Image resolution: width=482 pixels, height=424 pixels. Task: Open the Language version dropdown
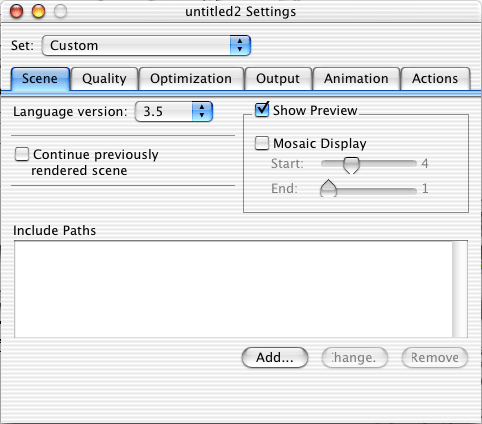pos(174,111)
